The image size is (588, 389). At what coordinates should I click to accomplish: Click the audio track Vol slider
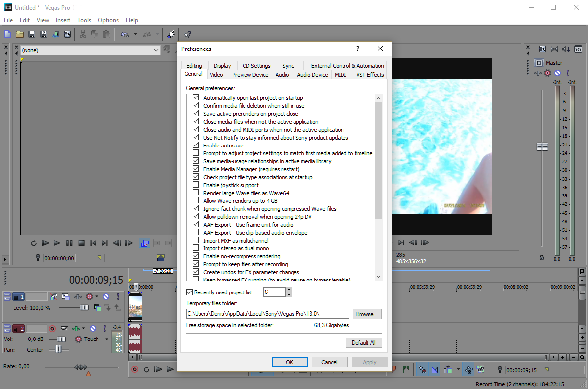click(x=61, y=339)
